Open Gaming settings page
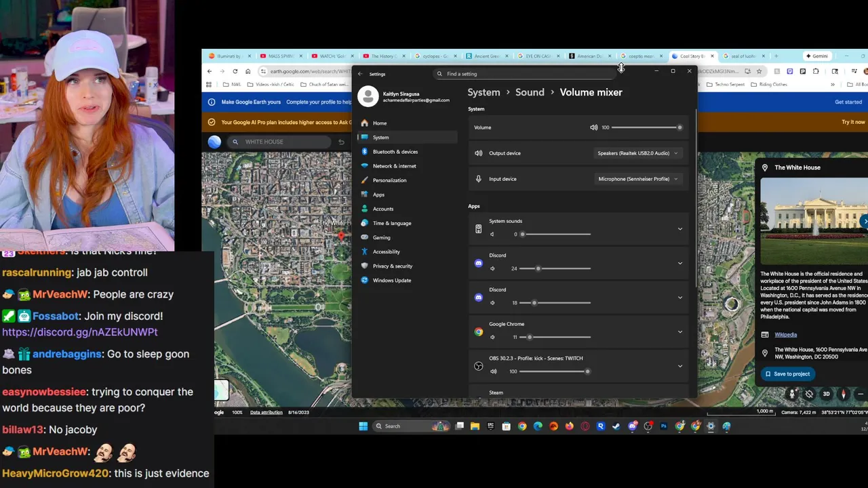 tap(408, 237)
